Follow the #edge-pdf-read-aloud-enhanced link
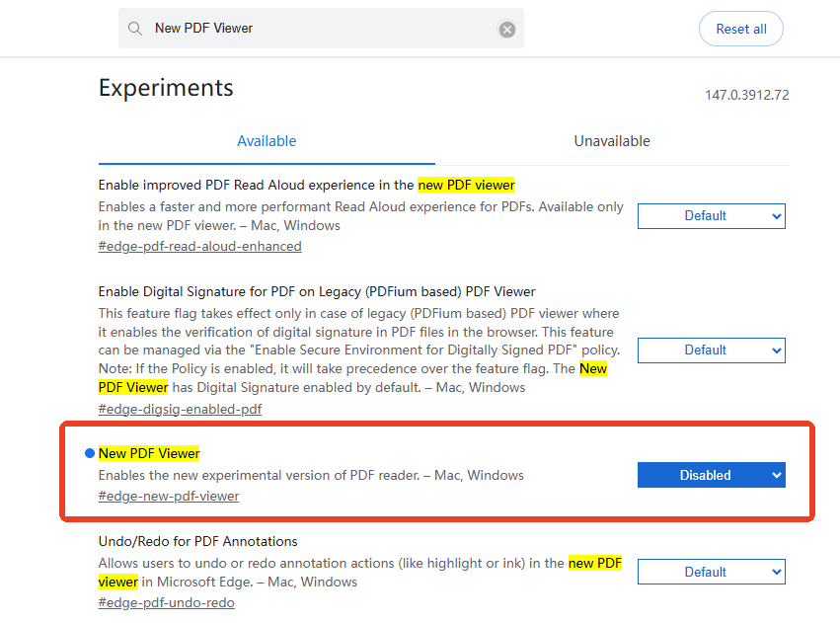The height and width of the screenshot is (623, 840). pos(199,246)
